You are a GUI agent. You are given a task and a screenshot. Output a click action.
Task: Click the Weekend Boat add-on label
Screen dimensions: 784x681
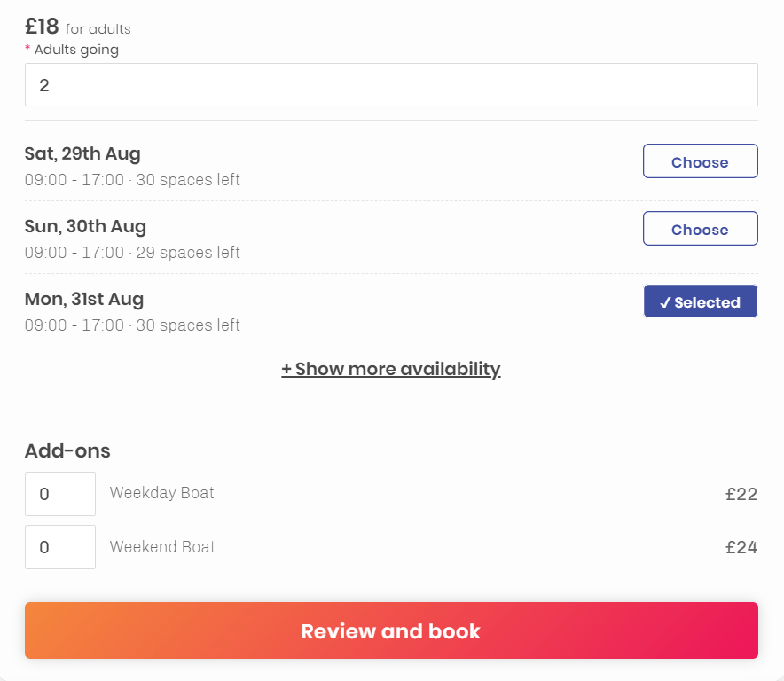click(x=162, y=546)
